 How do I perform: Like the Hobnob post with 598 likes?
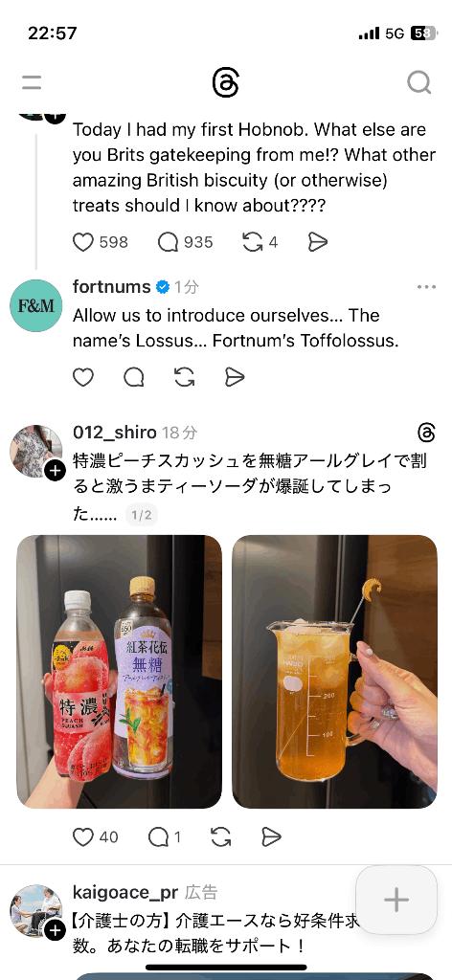(x=83, y=242)
